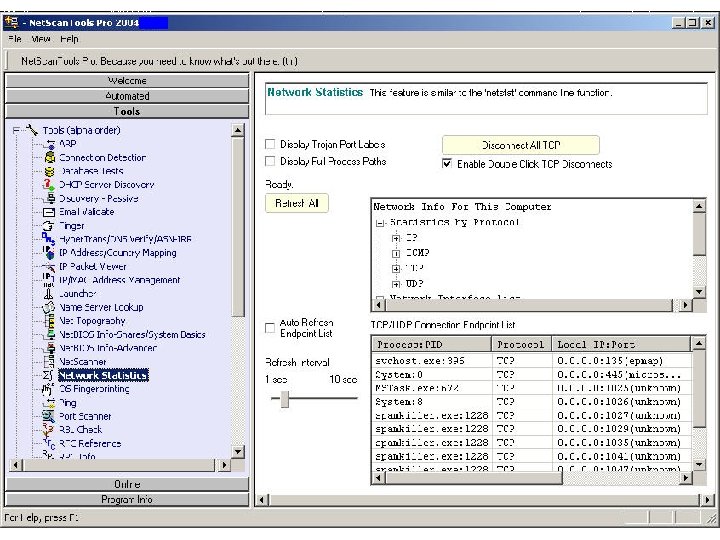720x540 pixels.
Task: Expand the ICMP statistics node
Action: coord(396,253)
